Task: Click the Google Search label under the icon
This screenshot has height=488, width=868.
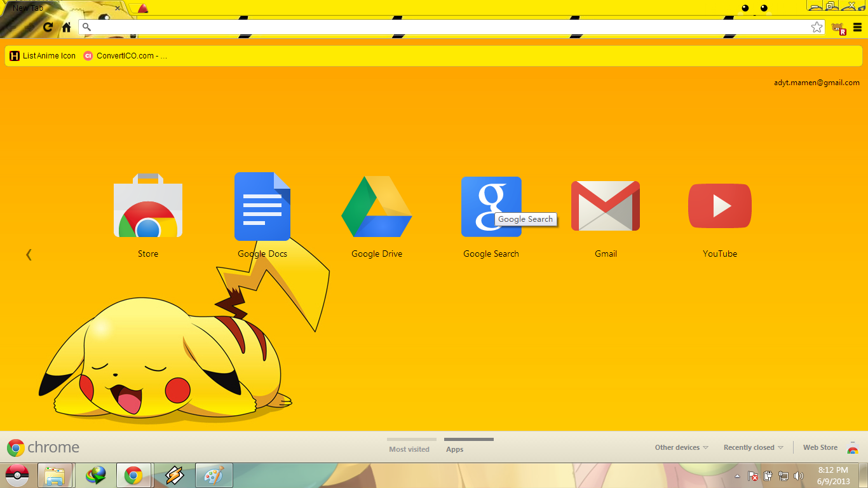Action: 491,254
